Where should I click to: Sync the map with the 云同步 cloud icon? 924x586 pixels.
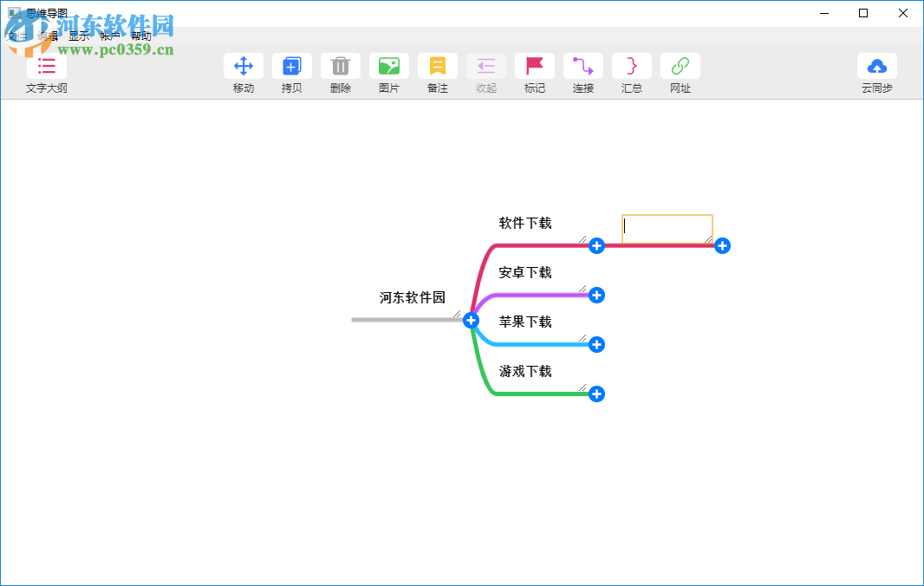pyautogui.click(x=877, y=66)
